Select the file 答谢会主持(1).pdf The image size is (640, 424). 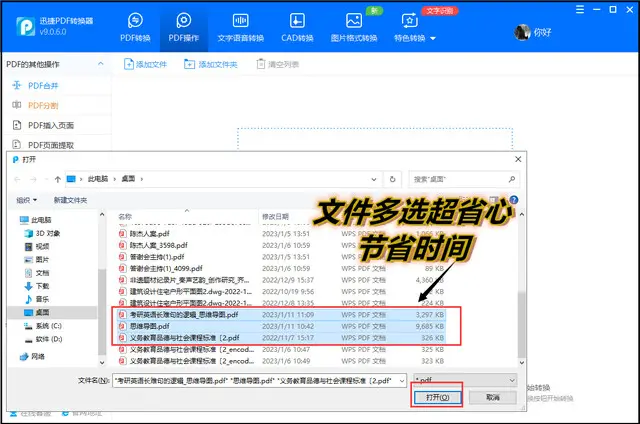coord(157,257)
